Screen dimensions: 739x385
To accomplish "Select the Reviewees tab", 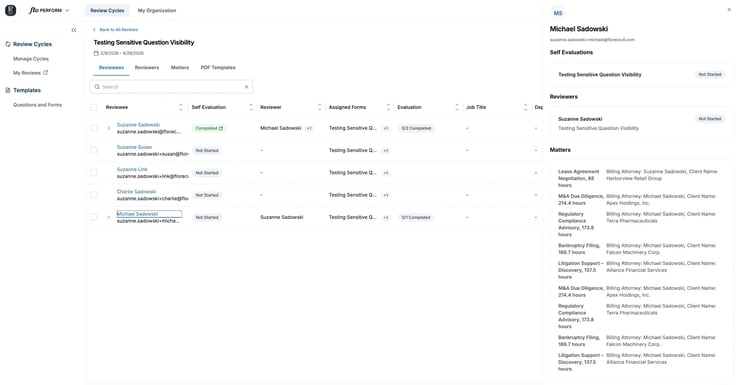I will (x=111, y=68).
